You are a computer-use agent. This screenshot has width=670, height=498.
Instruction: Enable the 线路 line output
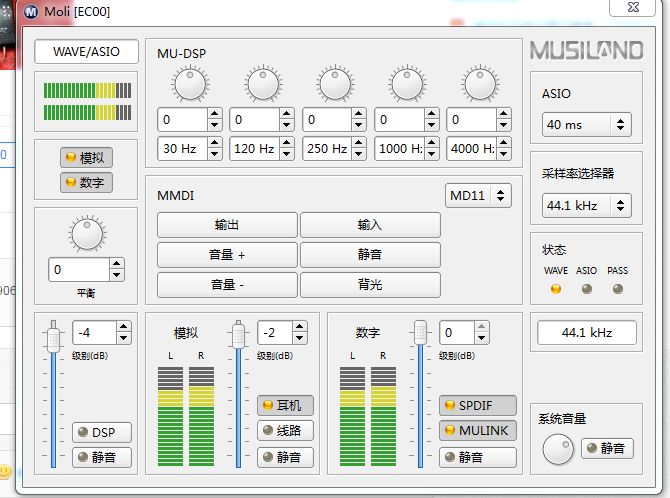(x=285, y=430)
